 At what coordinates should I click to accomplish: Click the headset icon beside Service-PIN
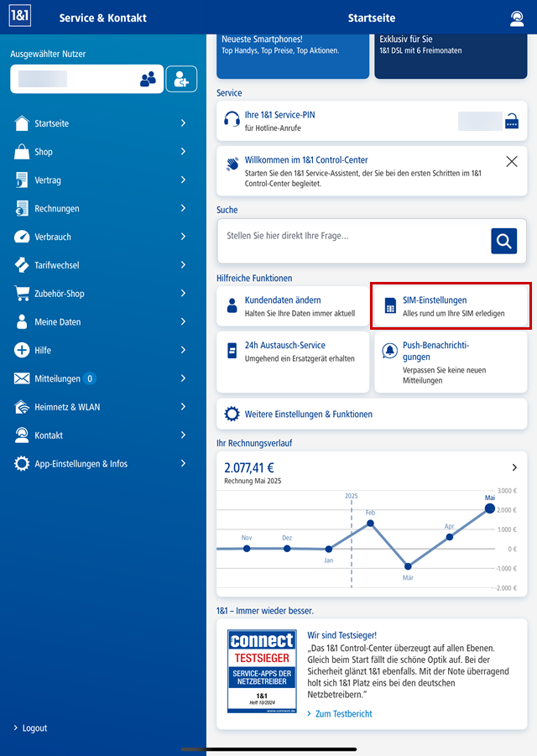[232, 119]
